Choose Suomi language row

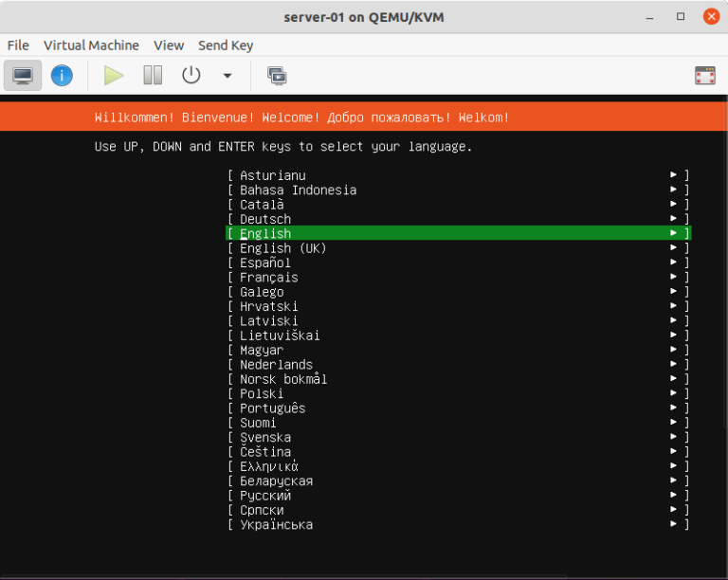pos(458,423)
